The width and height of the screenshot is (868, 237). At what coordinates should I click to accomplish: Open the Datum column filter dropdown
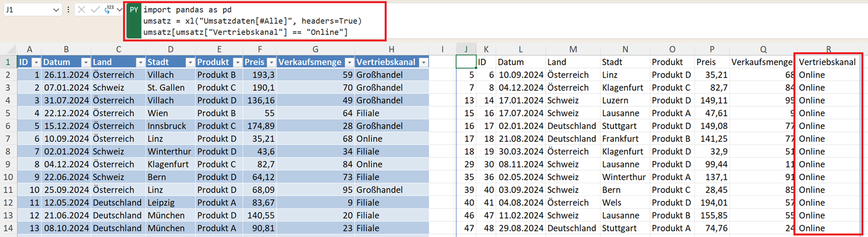[x=85, y=62]
